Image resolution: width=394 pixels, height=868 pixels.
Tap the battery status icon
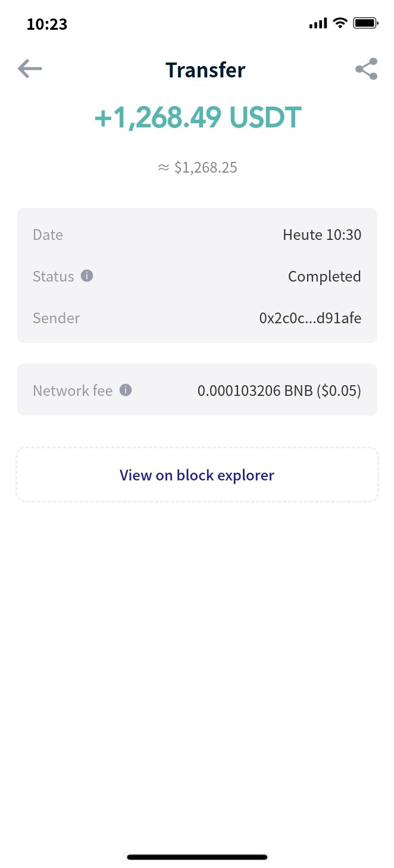pyautogui.click(x=365, y=23)
